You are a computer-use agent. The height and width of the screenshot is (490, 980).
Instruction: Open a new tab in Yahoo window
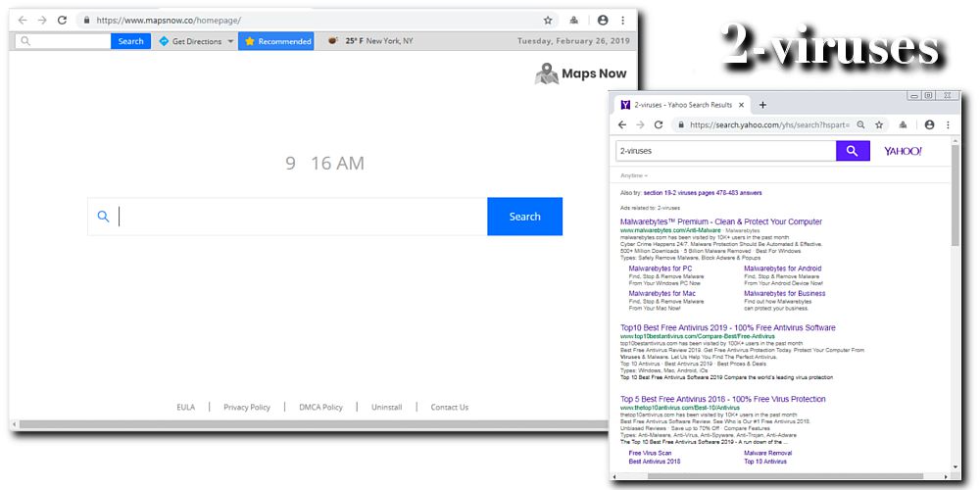point(762,105)
